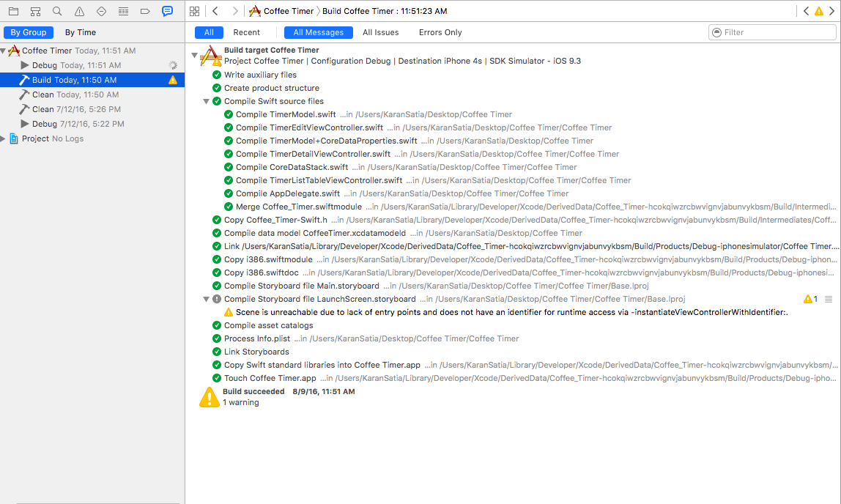
Task: Click the status icon on Compile LaunchScreen.storyboard
Action: pyautogui.click(x=217, y=299)
